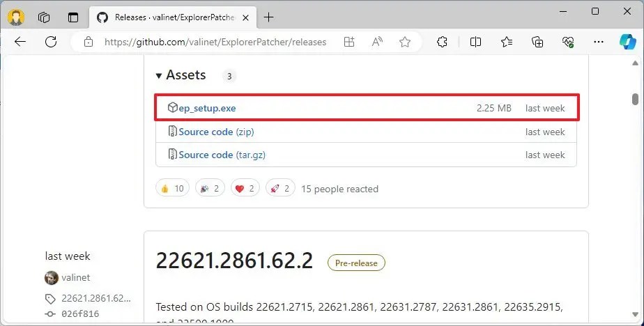Screen dimensions: 644x326
Task: Open the Edge profile avatar
Action: tap(16, 17)
